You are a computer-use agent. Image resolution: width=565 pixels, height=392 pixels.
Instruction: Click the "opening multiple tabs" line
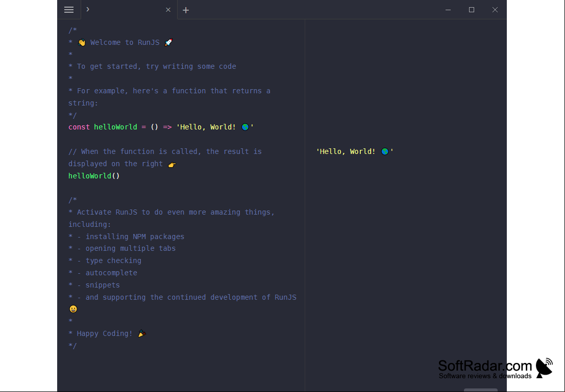point(122,249)
